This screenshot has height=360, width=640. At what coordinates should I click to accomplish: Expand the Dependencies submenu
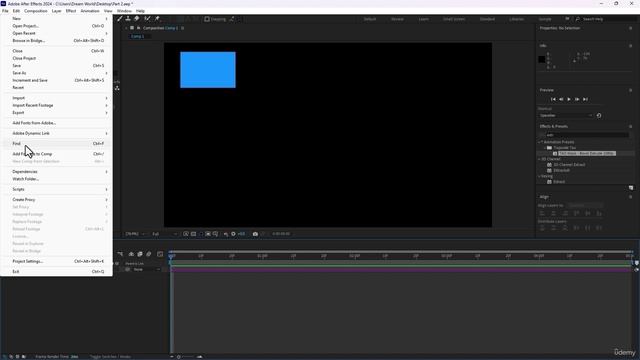56,172
